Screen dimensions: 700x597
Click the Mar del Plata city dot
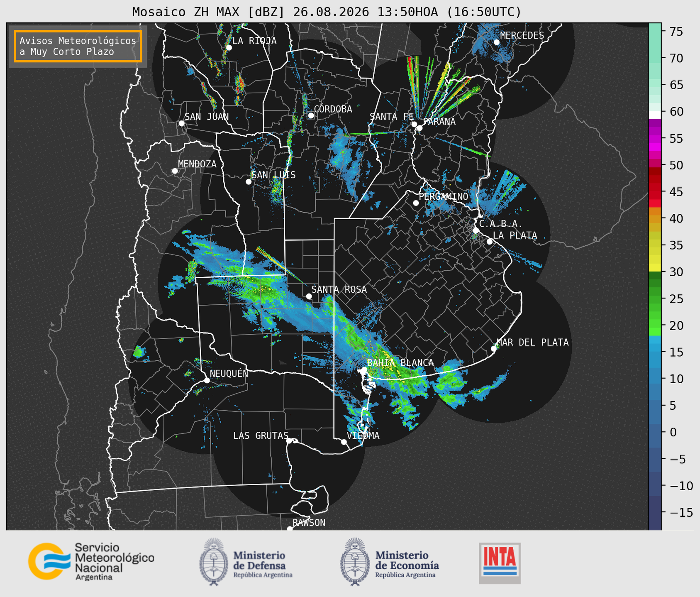(494, 349)
